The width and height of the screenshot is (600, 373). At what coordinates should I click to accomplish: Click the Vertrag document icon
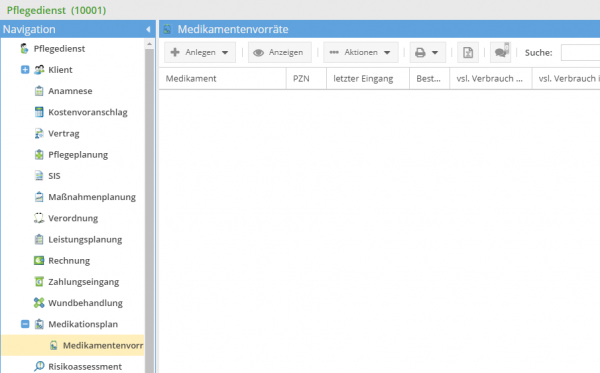39,134
